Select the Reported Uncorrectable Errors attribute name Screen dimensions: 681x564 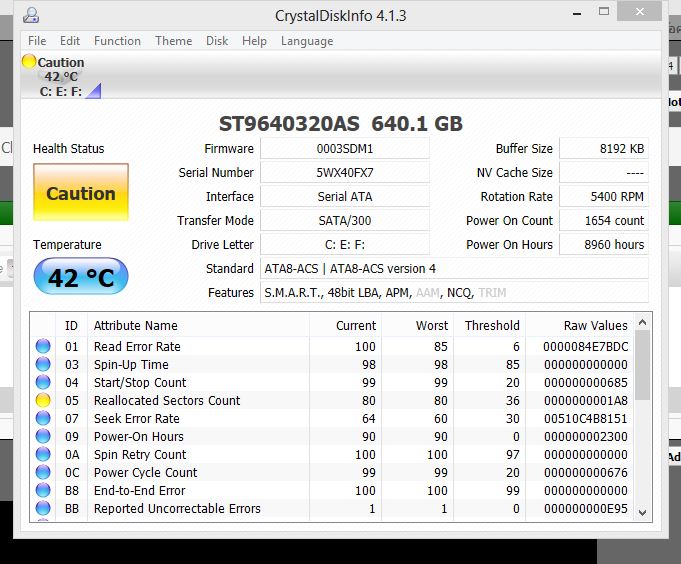(177, 508)
